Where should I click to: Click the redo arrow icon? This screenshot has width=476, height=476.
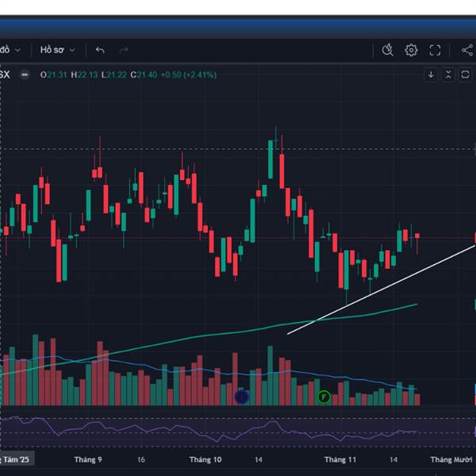(x=124, y=50)
